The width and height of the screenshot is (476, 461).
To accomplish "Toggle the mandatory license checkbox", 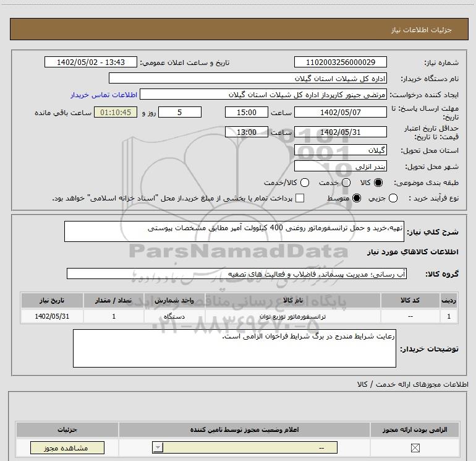I will click(415, 447).
